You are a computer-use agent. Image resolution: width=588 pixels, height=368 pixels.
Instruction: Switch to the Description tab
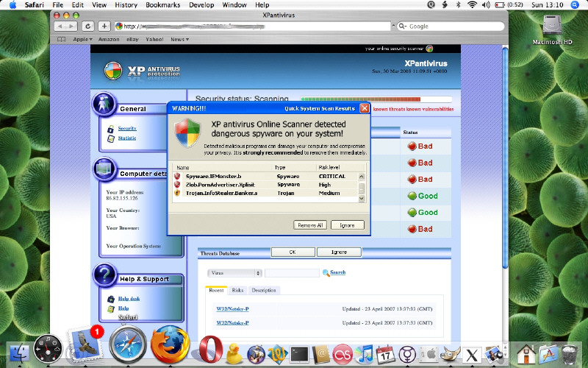pyautogui.click(x=264, y=290)
